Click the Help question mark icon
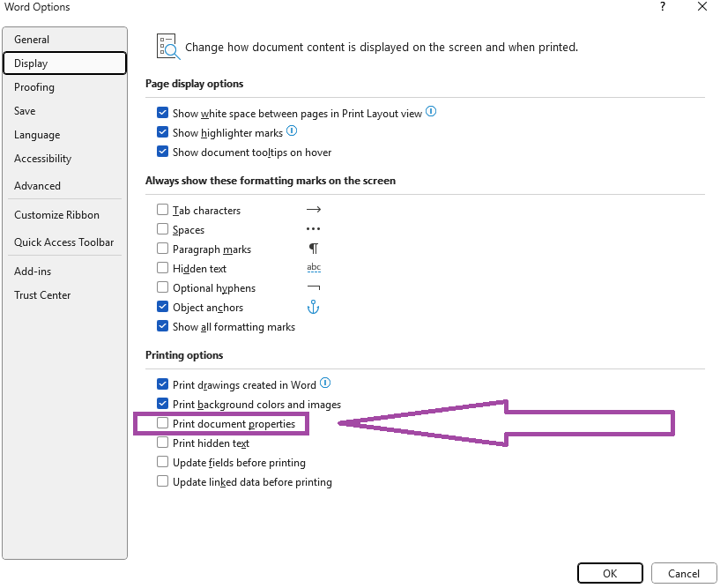Screen dimensions: 720x588 tap(663, 7)
